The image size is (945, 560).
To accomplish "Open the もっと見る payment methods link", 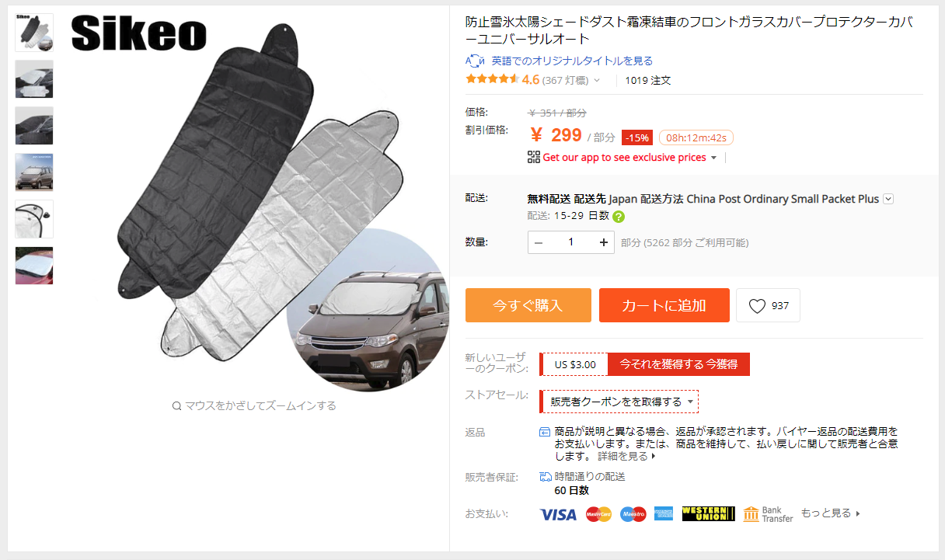I will [x=831, y=513].
